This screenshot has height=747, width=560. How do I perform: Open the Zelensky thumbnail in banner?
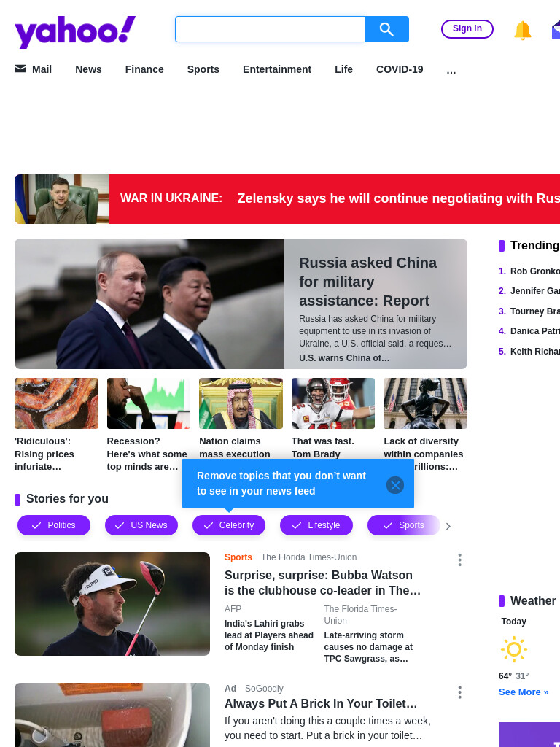pos(61,199)
